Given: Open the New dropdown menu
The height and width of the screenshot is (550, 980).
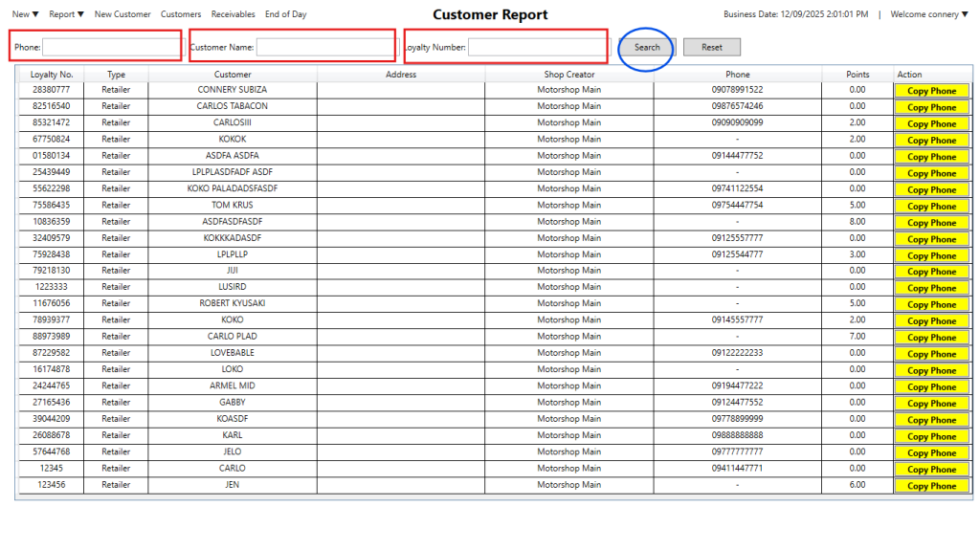Looking at the screenshot, I should point(25,14).
